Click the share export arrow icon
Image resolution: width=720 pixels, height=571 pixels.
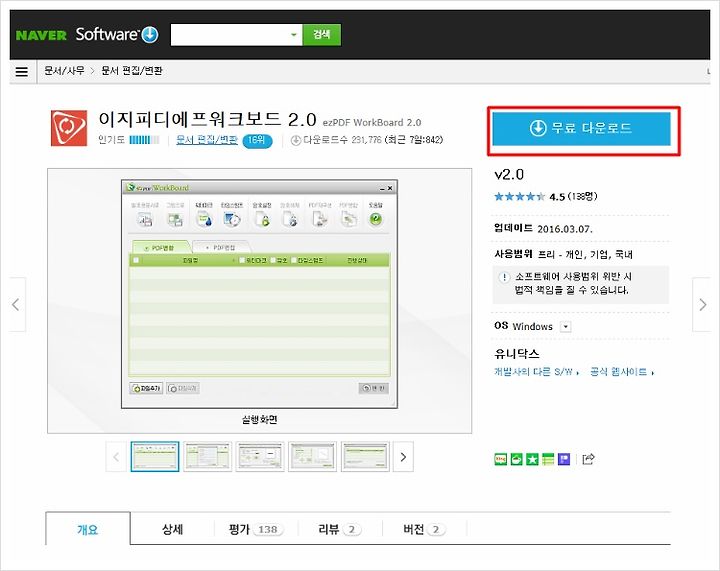(588, 459)
